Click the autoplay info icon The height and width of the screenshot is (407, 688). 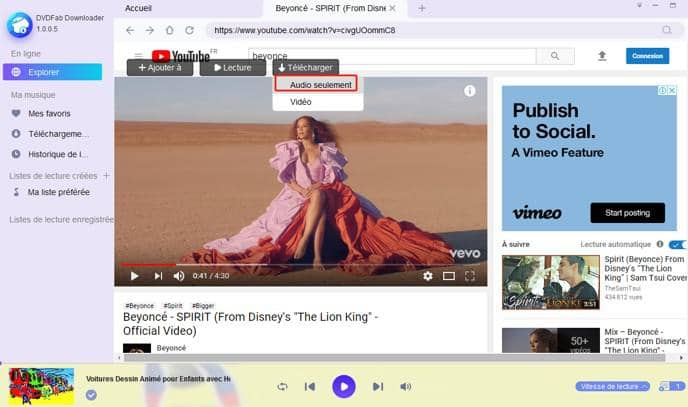659,244
